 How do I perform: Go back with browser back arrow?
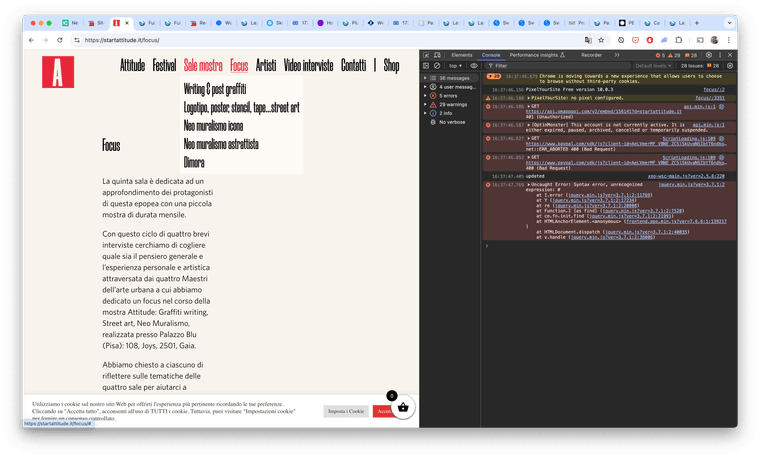point(32,40)
